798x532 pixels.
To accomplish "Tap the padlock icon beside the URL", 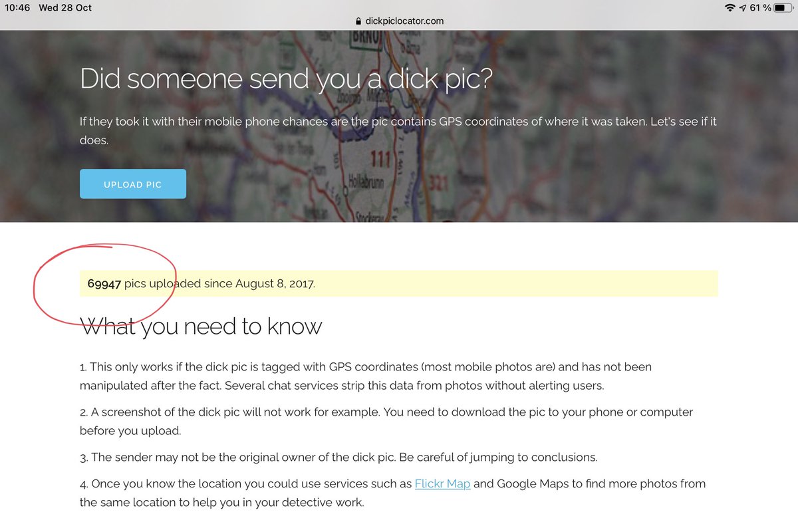I will coord(360,21).
